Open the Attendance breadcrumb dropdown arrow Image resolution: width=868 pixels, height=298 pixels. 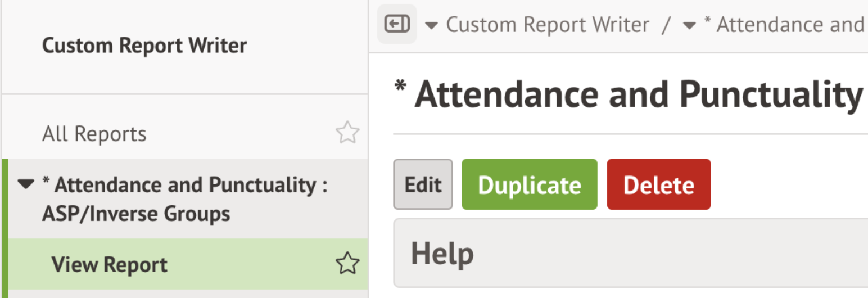[x=689, y=25]
